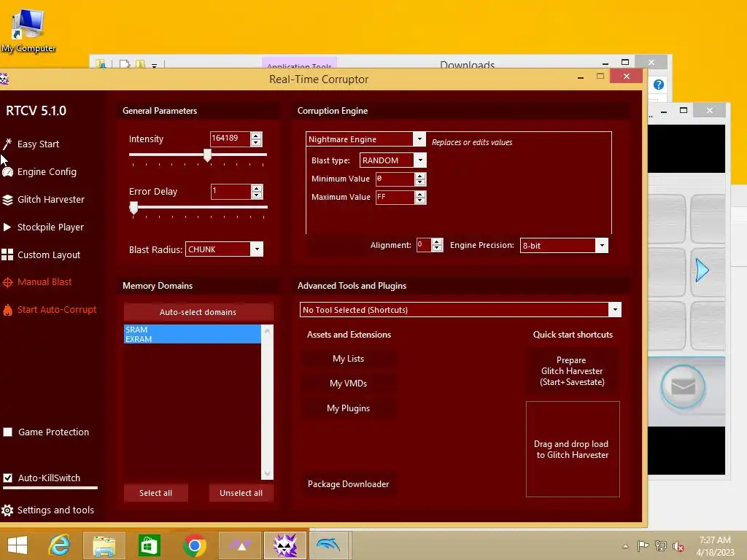Open My Lists button
Viewport: 747px width, 560px height.
pyautogui.click(x=348, y=359)
